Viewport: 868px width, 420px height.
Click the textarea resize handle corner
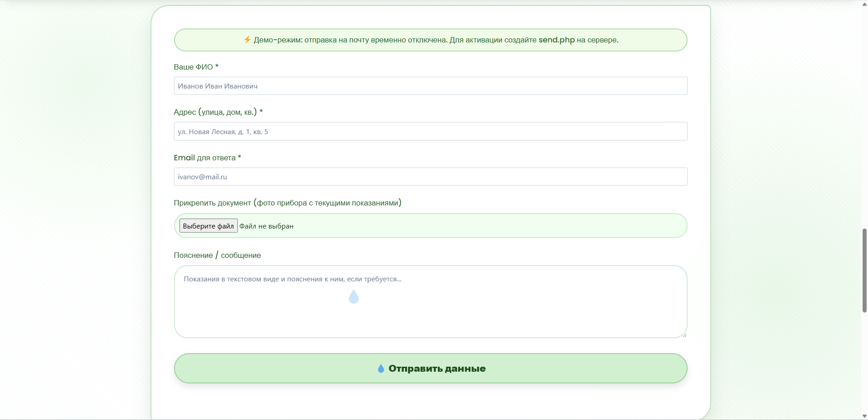pyautogui.click(x=684, y=335)
